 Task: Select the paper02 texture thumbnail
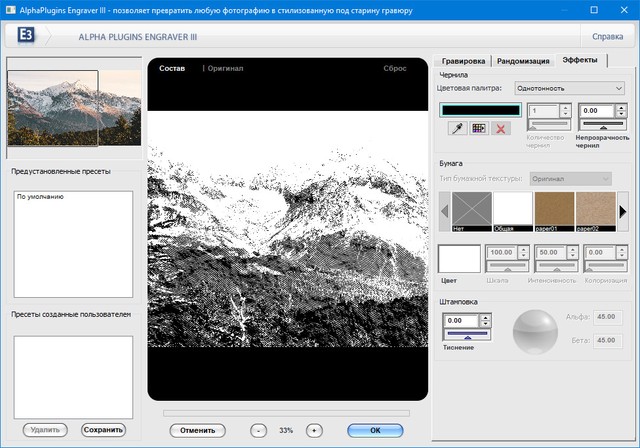coord(596,212)
